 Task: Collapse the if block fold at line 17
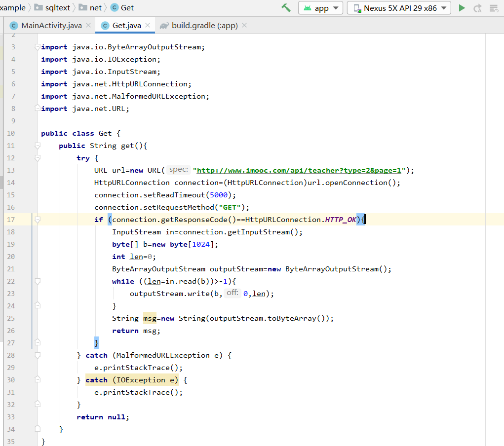38,220
